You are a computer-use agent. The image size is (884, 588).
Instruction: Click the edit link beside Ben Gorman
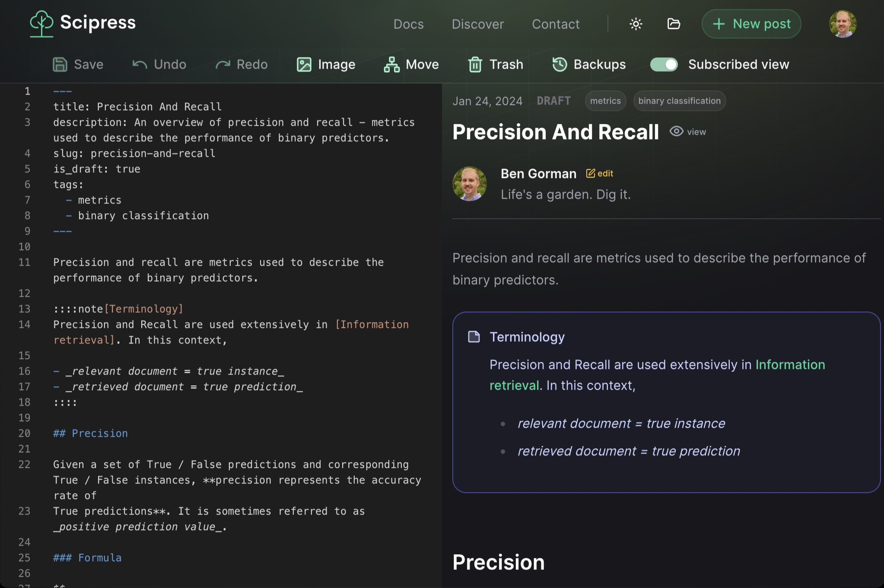tap(600, 173)
